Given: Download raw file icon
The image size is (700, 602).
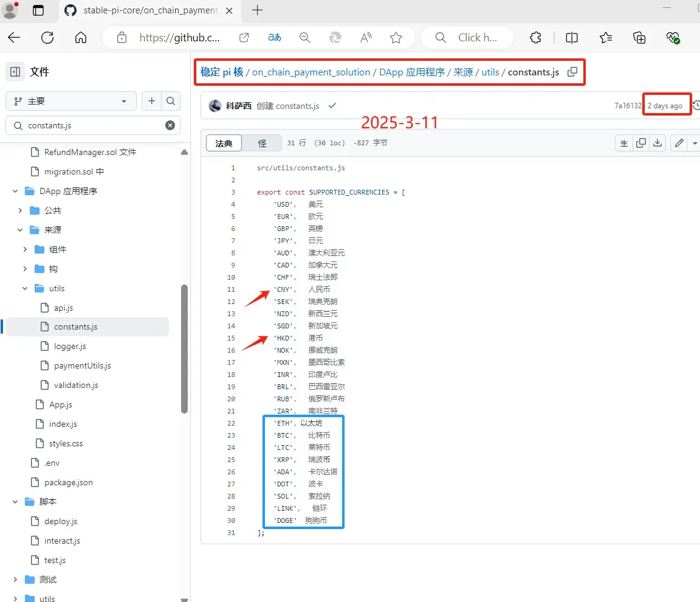Looking at the screenshot, I should [657, 143].
